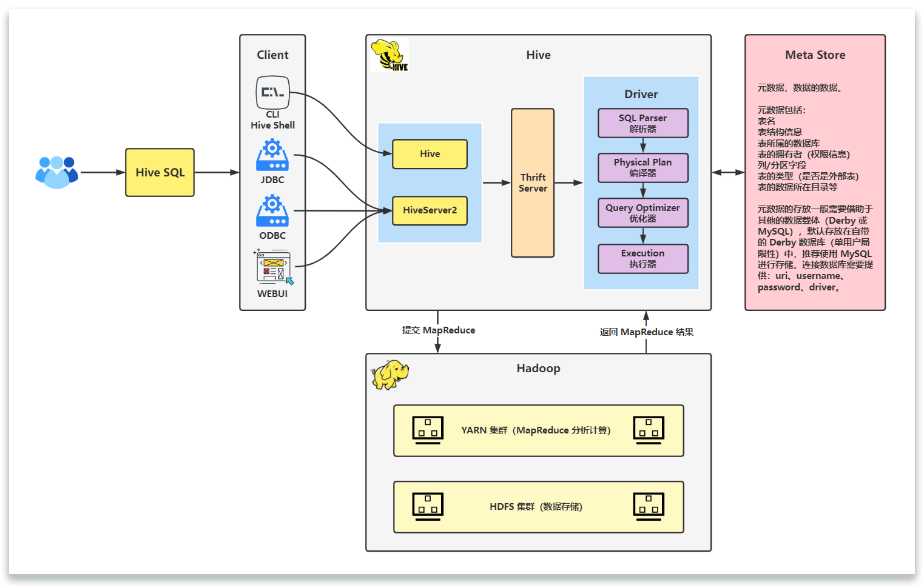Click the users group icon

56,172
